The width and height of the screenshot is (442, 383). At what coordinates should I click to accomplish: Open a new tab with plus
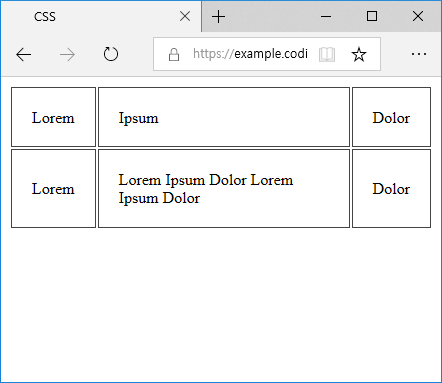219,16
